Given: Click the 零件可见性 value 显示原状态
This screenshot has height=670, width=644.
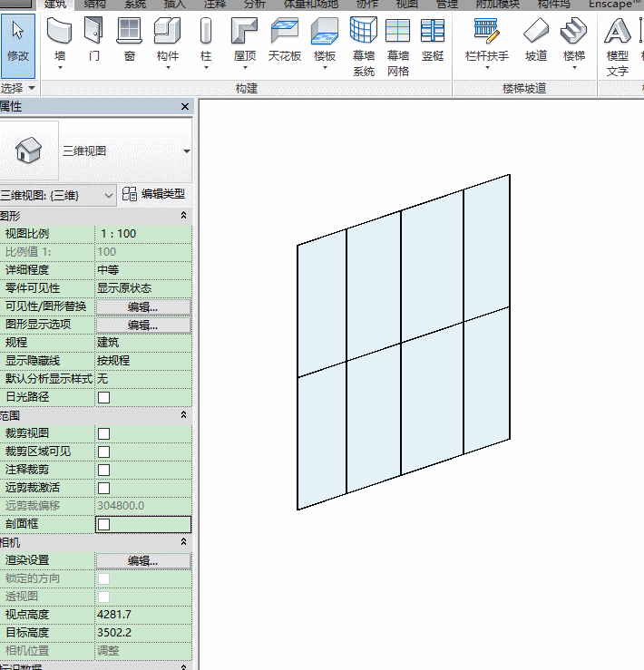Looking at the screenshot, I should (x=143, y=288).
